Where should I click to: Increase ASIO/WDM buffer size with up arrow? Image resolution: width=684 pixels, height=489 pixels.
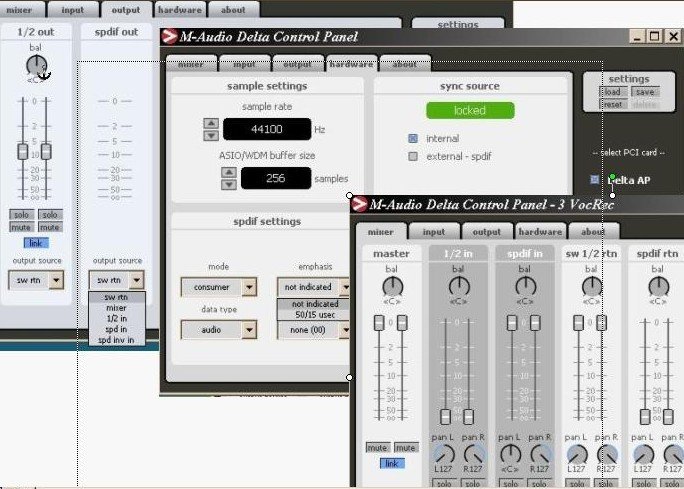click(229, 172)
